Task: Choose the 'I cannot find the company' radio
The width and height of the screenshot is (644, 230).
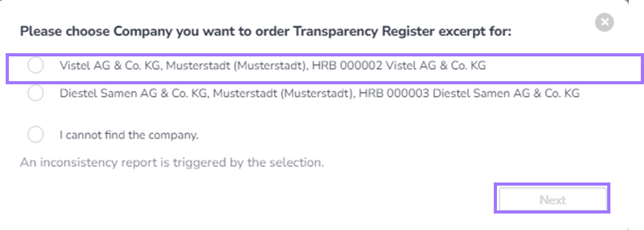Action: (35, 135)
